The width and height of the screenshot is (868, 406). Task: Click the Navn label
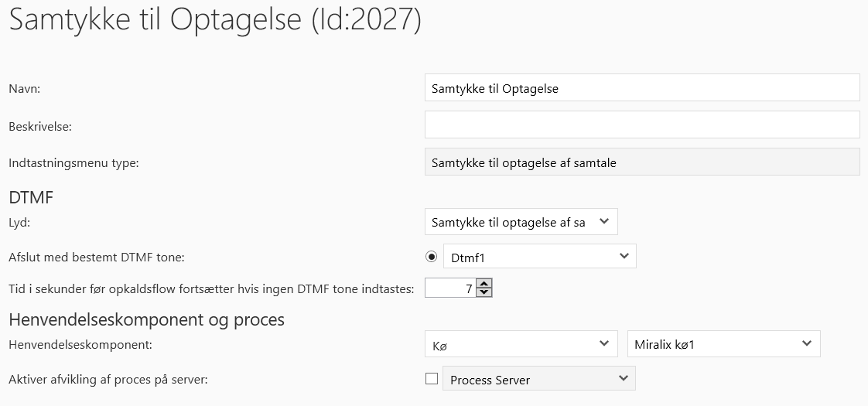(24, 89)
